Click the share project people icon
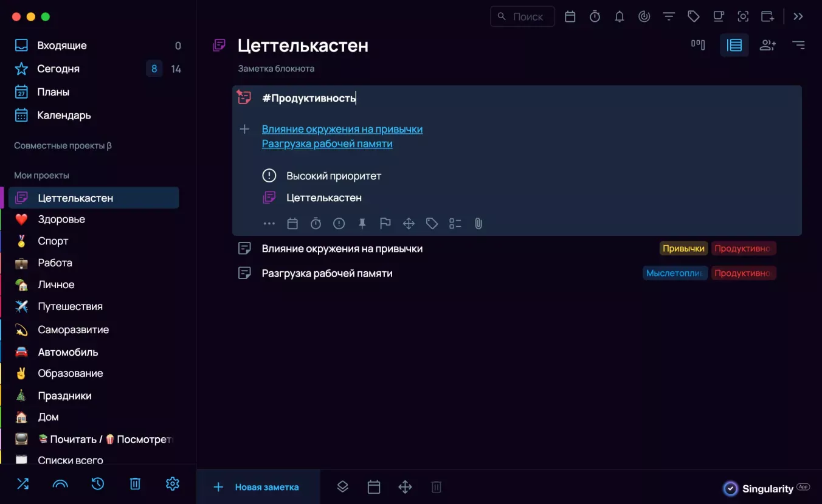Image resolution: width=822 pixels, height=504 pixels. (x=768, y=45)
